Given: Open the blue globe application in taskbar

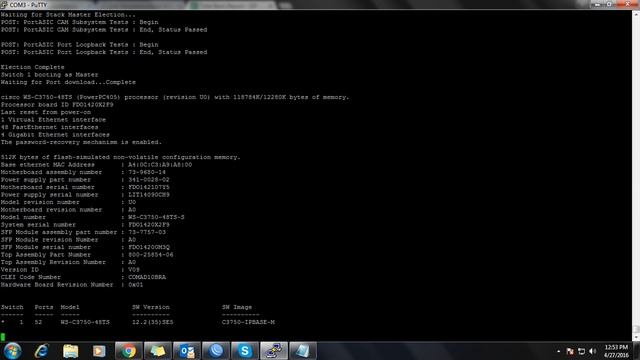Looking at the screenshot, I should [216, 351].
